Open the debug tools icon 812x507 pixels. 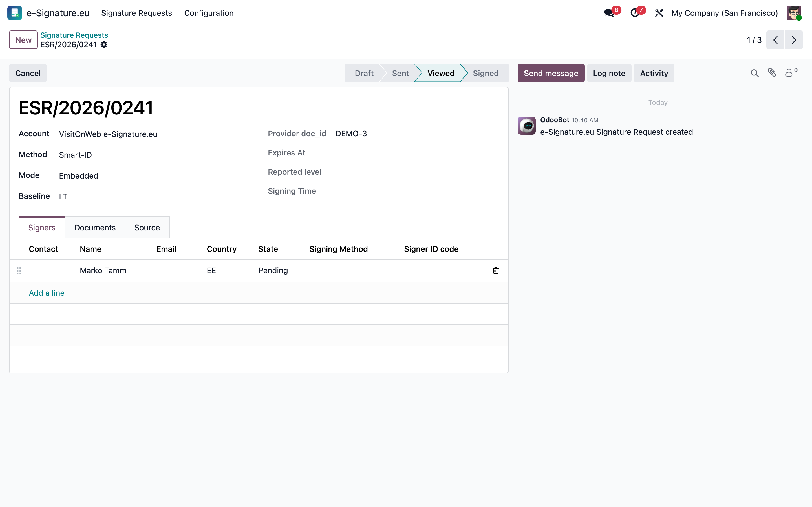(659, 13)
